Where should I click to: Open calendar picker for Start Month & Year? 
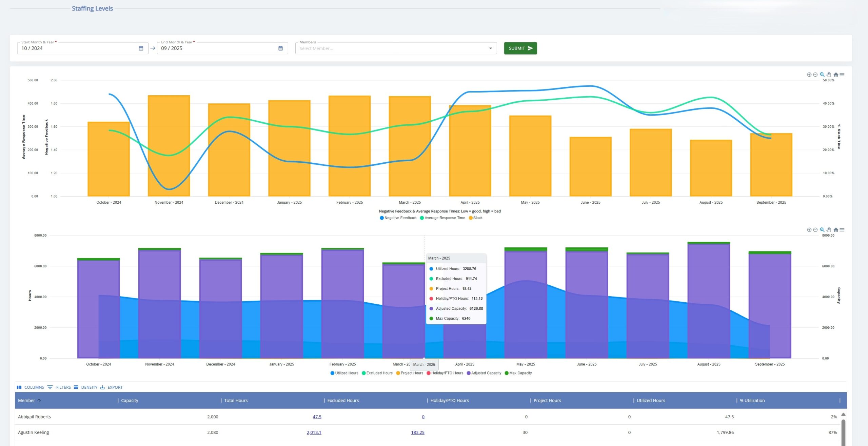(141, 48)
